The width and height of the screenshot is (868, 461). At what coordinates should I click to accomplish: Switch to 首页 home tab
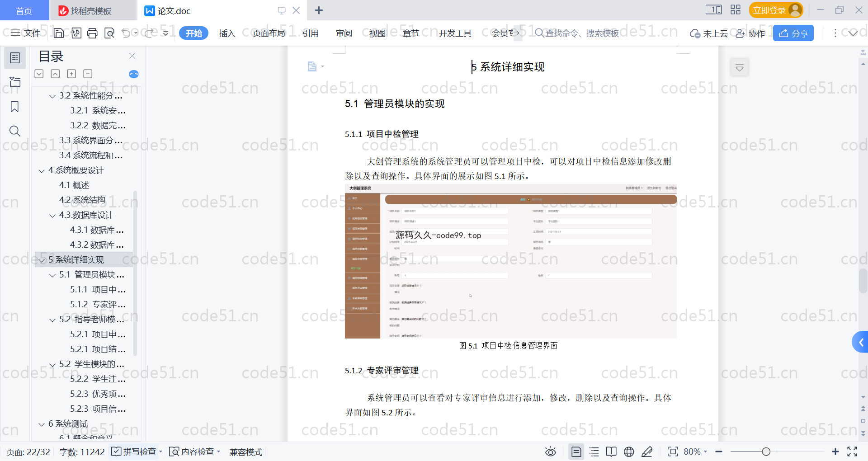click(24, 11)
